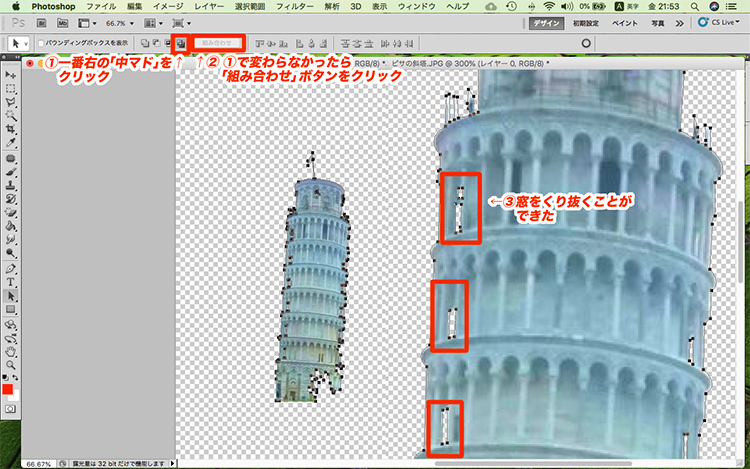Switch to デザイン workspace
The height and width of the screenshot is (469, 750).
coord(546,23)
